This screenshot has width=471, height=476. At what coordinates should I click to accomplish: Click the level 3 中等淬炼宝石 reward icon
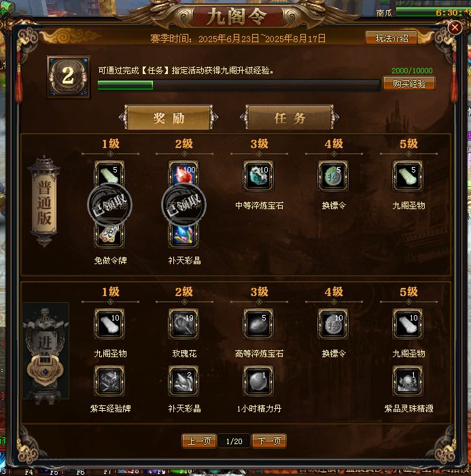click(258, 176)
